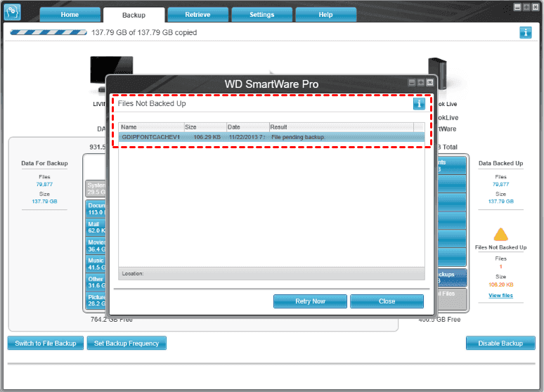The height and width of the screenshot is (392, 544).
Task: Maximize the WD SmartWare Pro dialog
Action: 421,83
